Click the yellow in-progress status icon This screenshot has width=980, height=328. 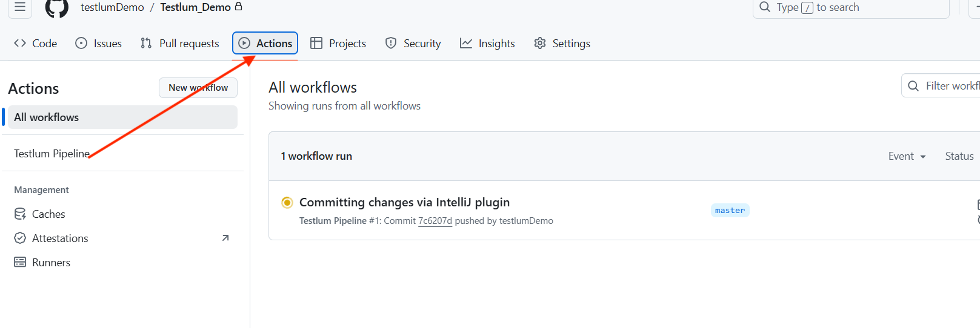287,202
